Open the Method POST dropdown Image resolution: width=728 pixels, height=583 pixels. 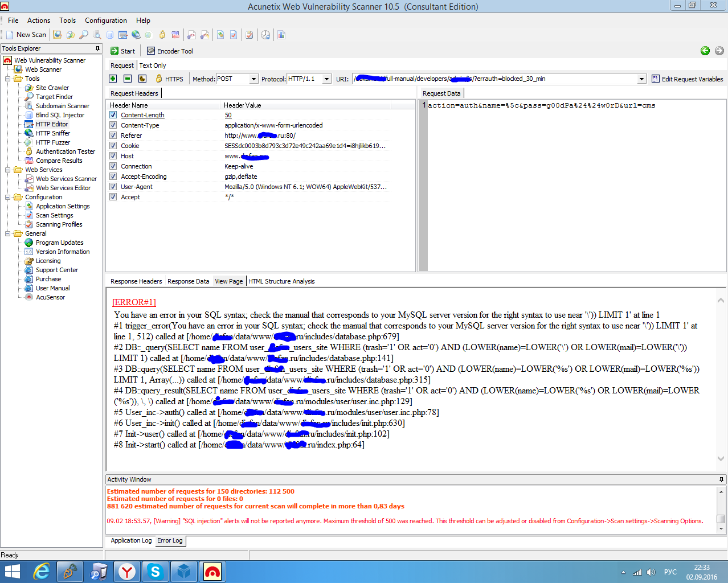[x=254, y=79]
